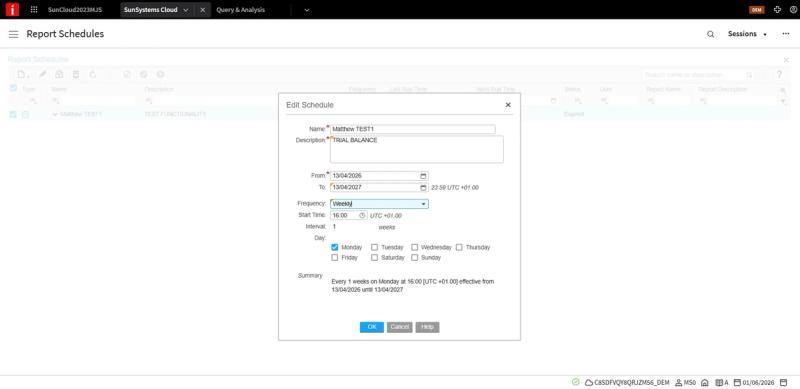Click the user icon beside MS0 in footer
Screen dimensions: 800x389
pyautogui.click(x=679, y=382)
